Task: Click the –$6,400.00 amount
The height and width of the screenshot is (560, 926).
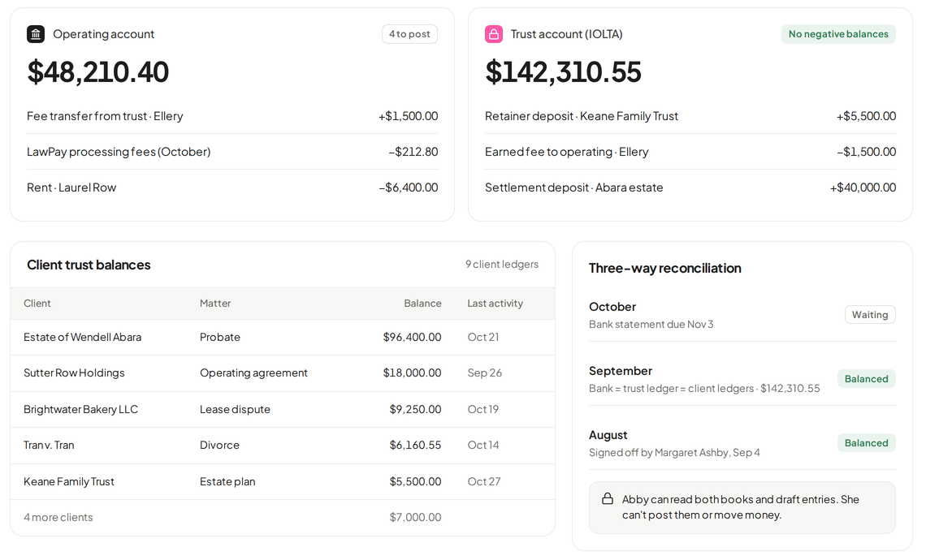Action: [x=409, y=187]
